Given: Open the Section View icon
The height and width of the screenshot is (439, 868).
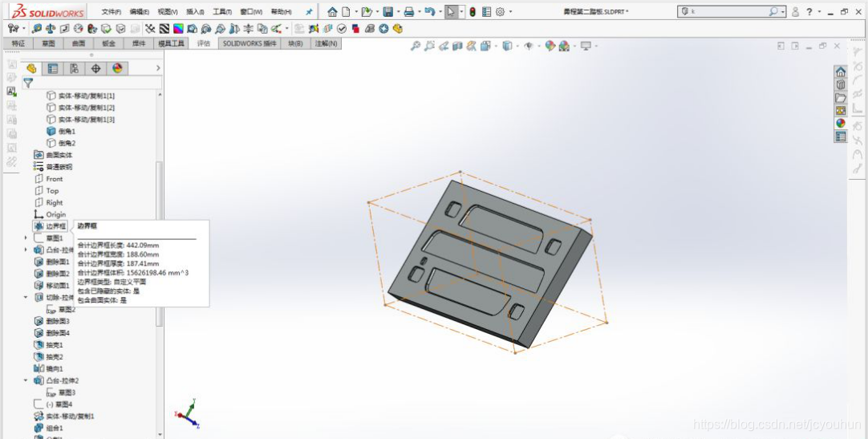Looking at the screenshot, I should (457, 46).
